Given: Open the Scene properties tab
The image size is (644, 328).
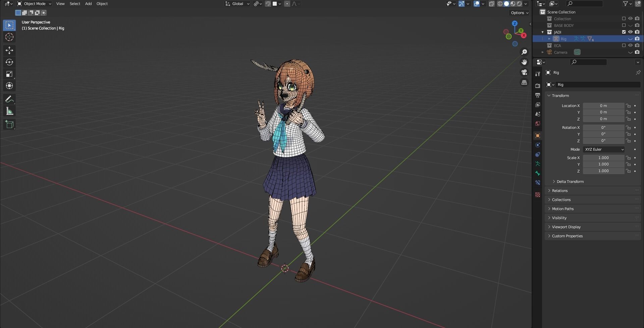Looking at the screenshot, I should point(538,114).
